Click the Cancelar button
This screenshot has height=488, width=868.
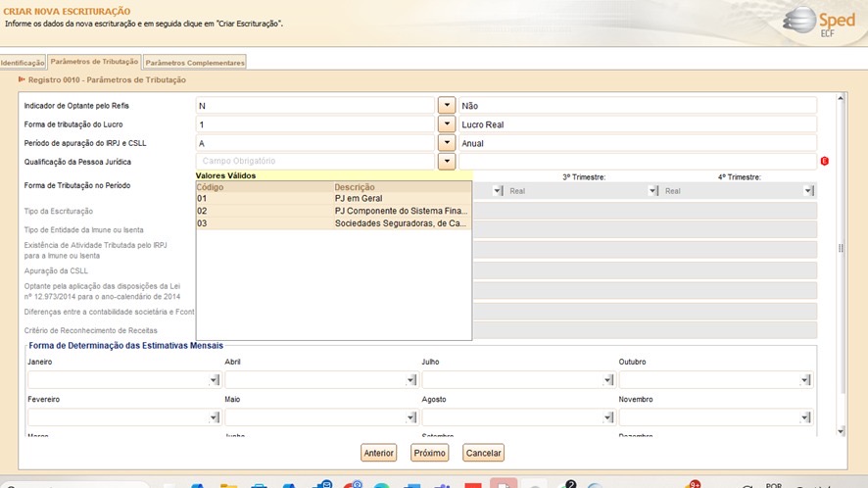coord(483,453)
